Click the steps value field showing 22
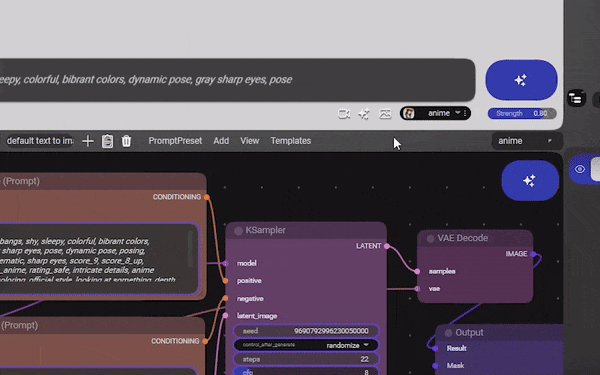The image size is (600, 375). (306, 359)
